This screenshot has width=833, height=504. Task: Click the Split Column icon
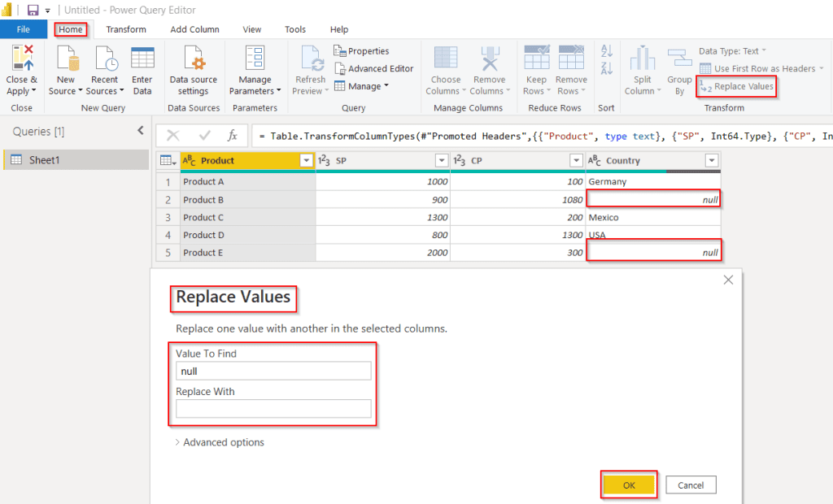pyautogui.click(x=643, y=58)
